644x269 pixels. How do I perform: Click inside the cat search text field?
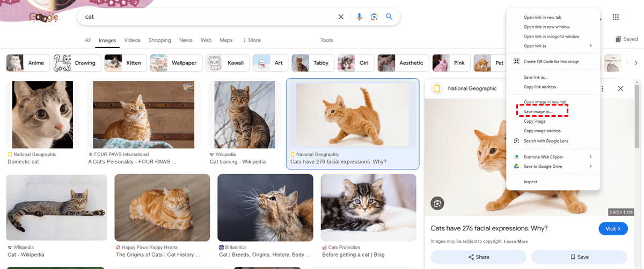click(204, 17)
